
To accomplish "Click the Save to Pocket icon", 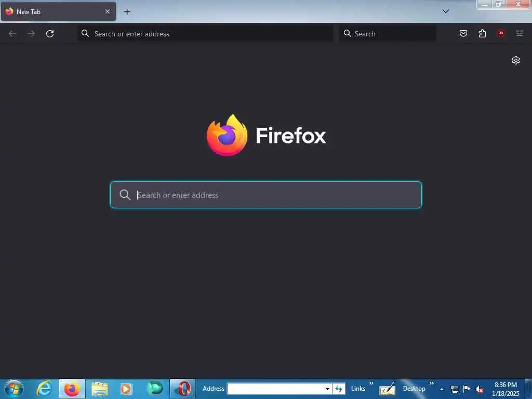I will point(463,33).
